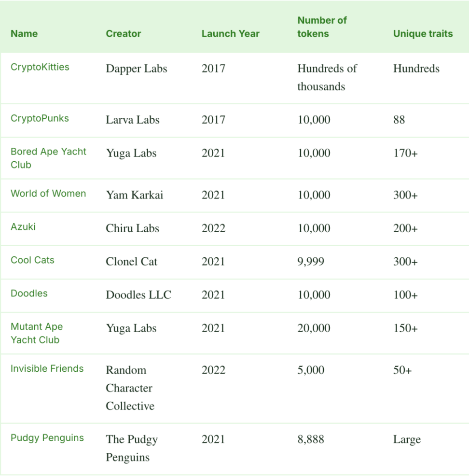Follow the Invisible Friends link
The width and height of the screenshot is (469, 476).
point(47,369)
